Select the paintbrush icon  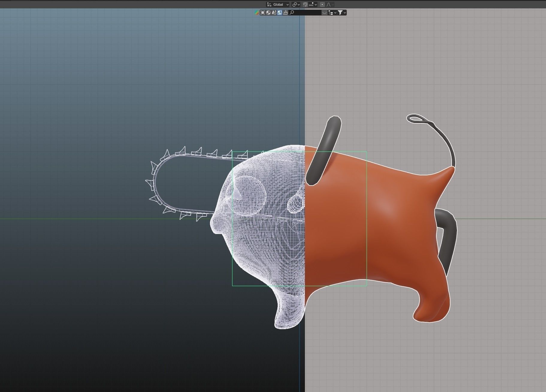[x=285, y=13]
